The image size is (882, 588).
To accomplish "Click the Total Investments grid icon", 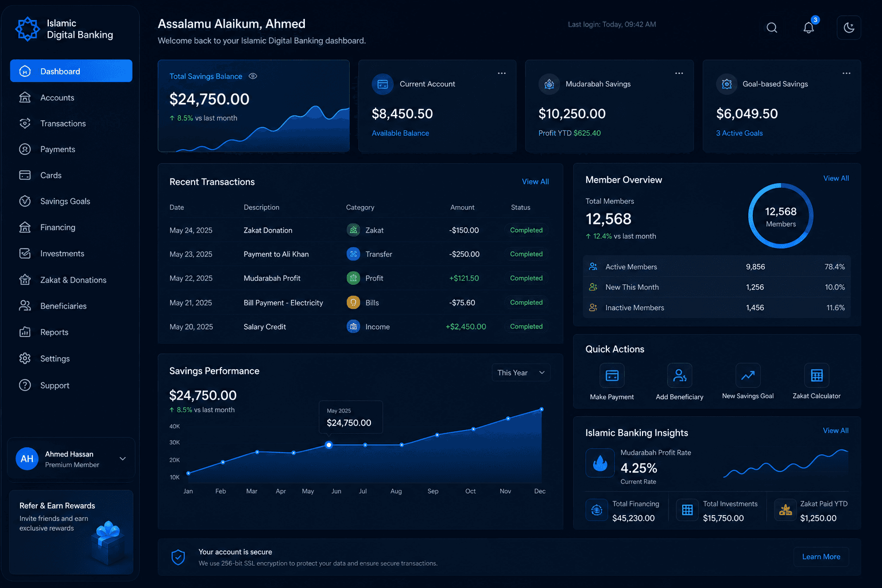I will point(687,510).
